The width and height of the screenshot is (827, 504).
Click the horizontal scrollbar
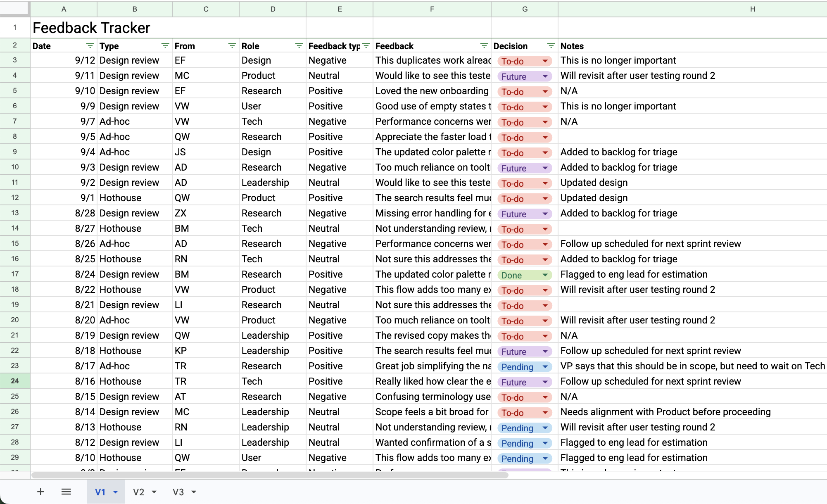pyautogui.click(x=269, y=475)
